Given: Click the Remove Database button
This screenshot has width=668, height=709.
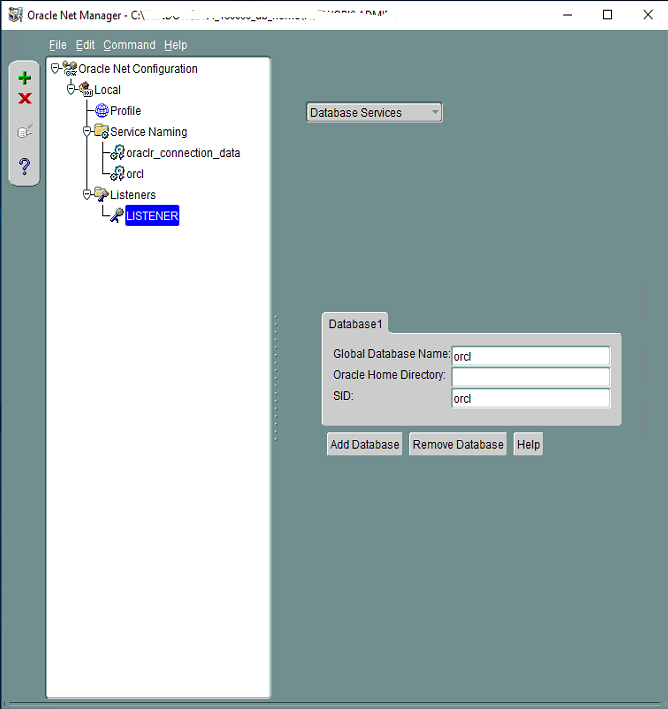Looking at the screenshot, I should tap(458, 444).
